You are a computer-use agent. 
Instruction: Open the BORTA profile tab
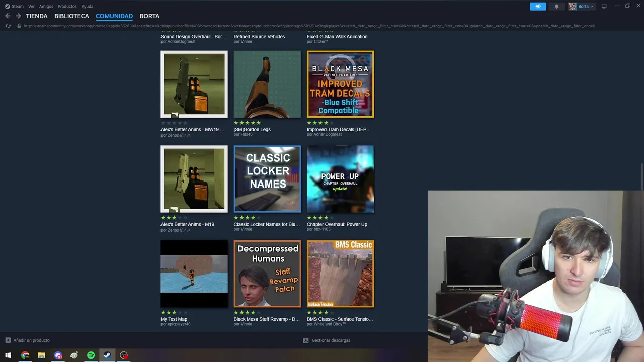(149, 16)
